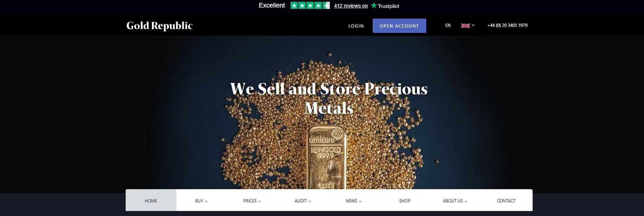Click the OPEN ACCOUNT button
Viewport: 644px width, 216px height.
[x=399, y=26]
